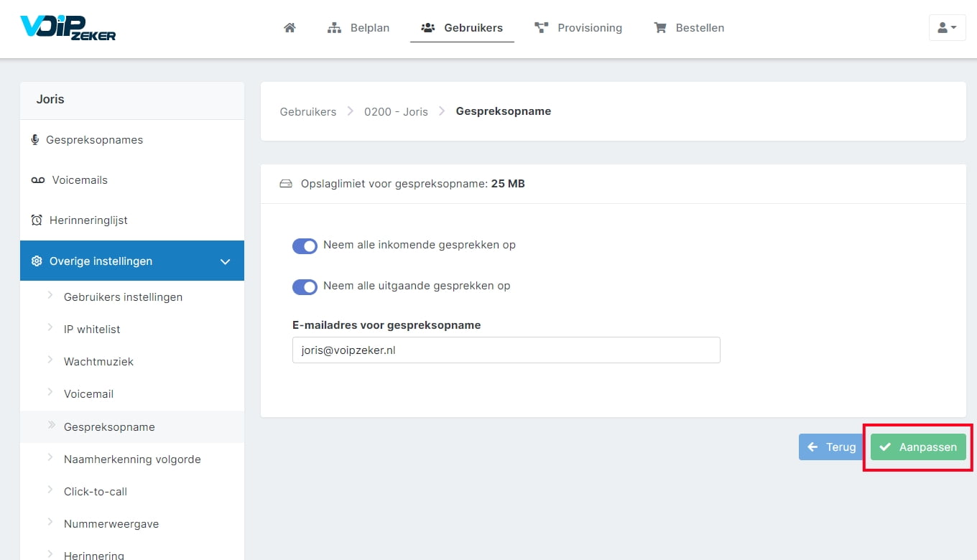Screen dimensions: 977x560
Task: Collapse the Overige instellingen section
Action: 132,261
